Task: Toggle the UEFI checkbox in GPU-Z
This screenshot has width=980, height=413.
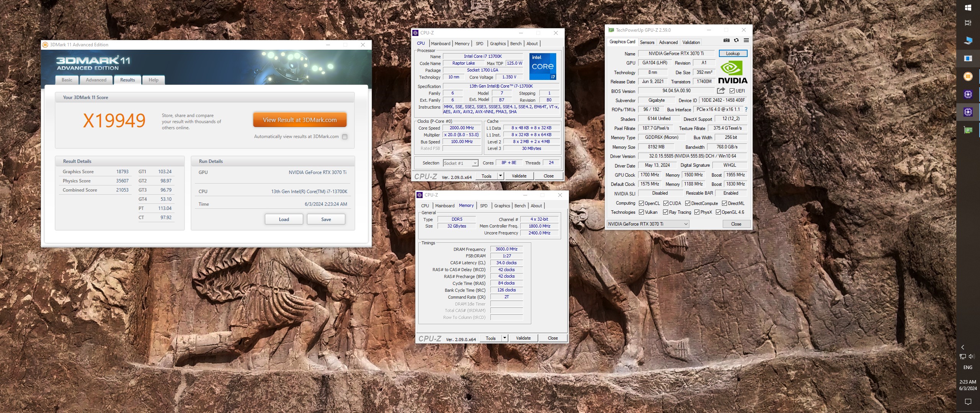Action: 732,91
